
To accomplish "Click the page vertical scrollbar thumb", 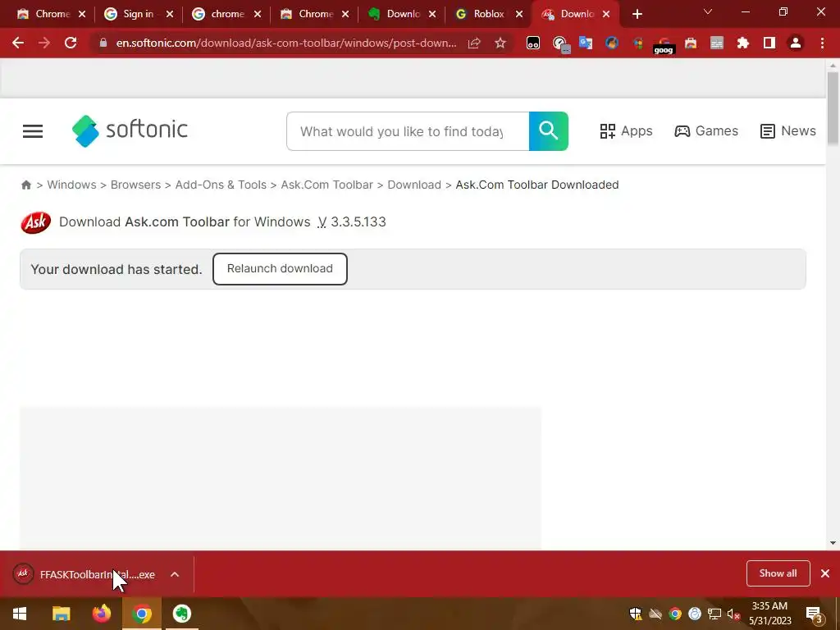I will click(833, 107).
